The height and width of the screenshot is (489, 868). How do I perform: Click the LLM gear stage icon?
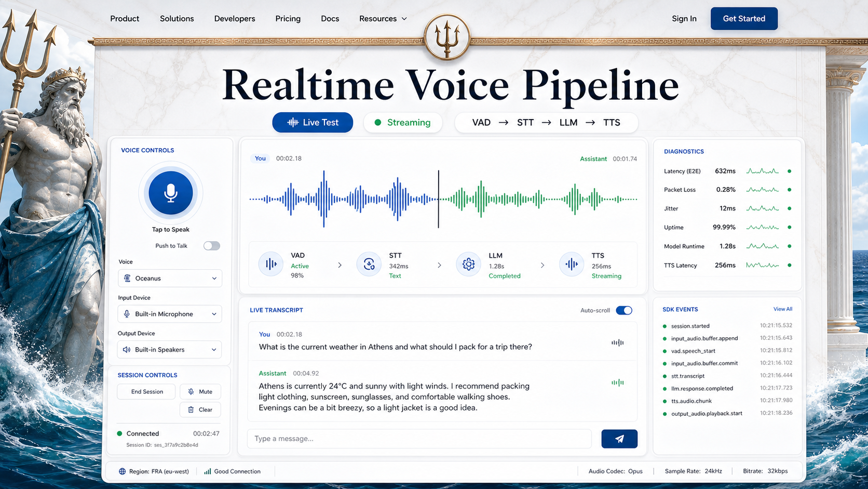click(468, 265)
